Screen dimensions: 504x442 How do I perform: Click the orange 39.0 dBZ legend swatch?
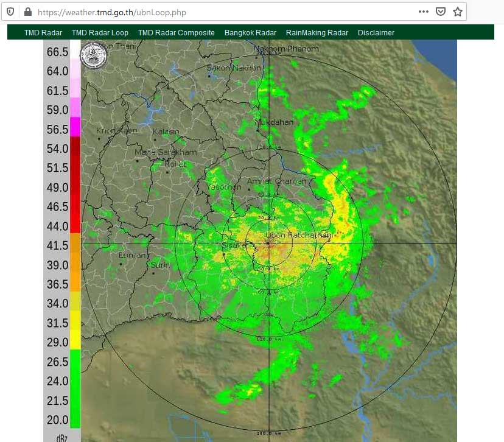click(75, 262)
